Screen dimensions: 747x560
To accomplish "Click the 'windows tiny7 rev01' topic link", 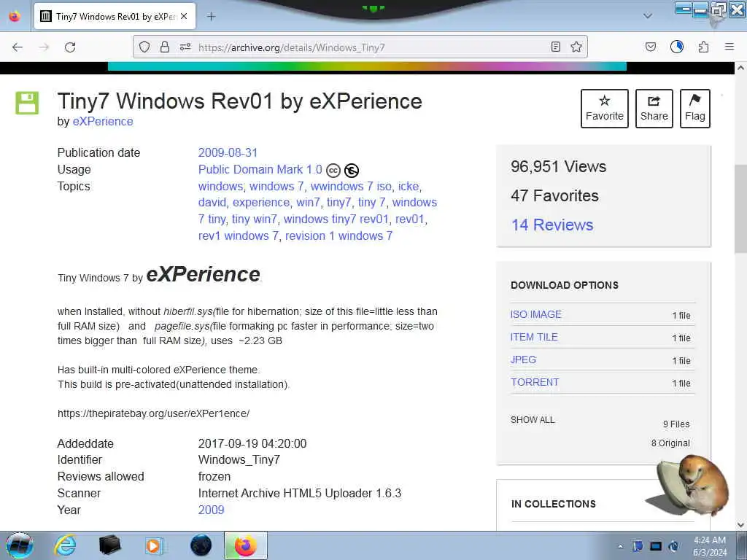I will (336, 219).
